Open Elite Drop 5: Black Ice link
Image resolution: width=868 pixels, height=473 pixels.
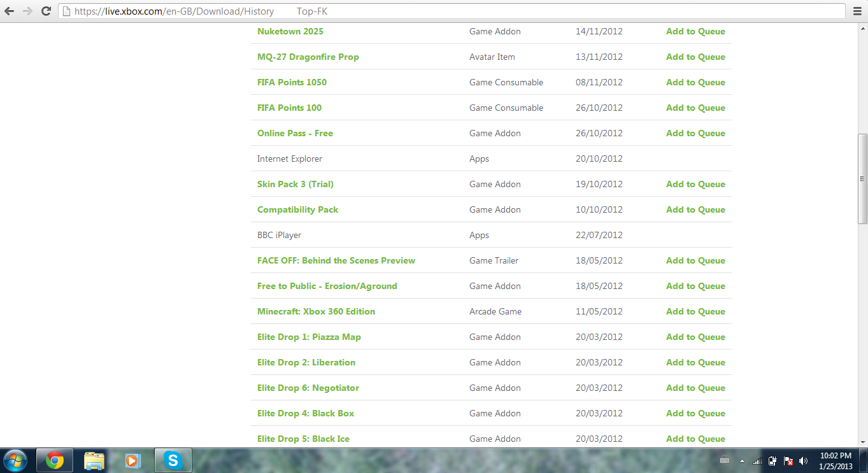coord(303,439)
